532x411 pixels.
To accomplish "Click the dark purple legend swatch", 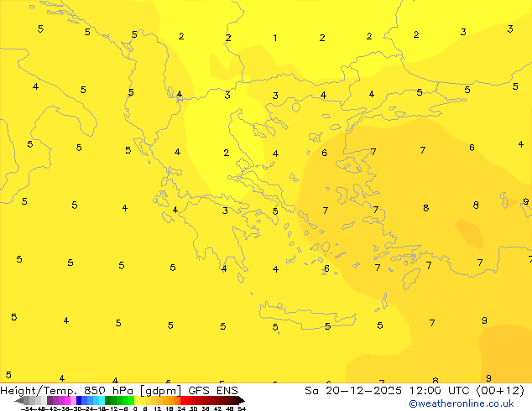I will click(50, 400).
